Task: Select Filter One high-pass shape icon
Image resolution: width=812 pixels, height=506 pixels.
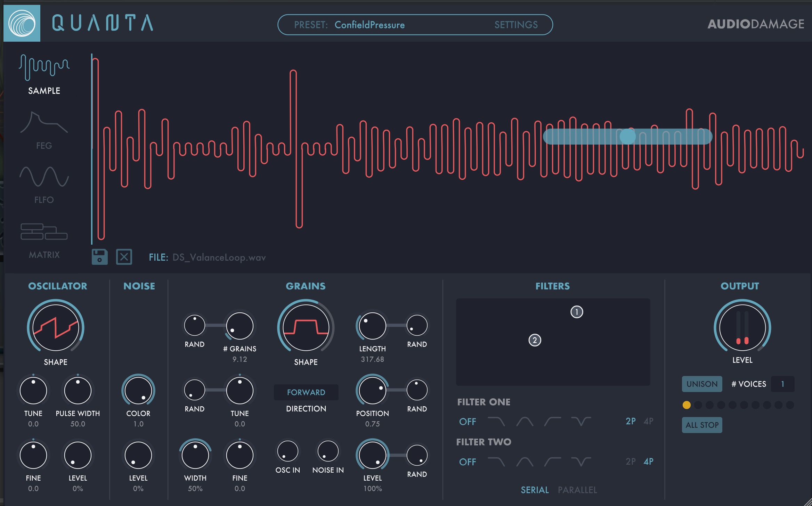Action: pyautogui.click(x=552, y=422)
